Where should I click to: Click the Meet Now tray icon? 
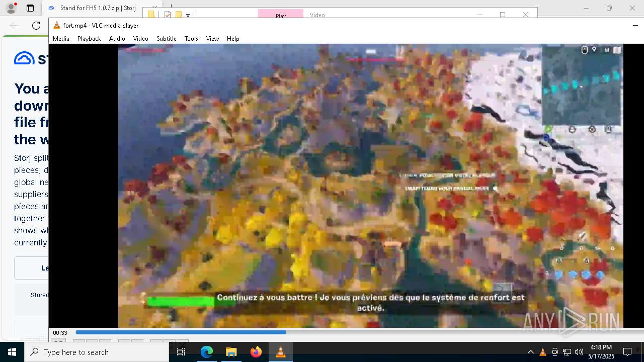click(x=554, y=352)
